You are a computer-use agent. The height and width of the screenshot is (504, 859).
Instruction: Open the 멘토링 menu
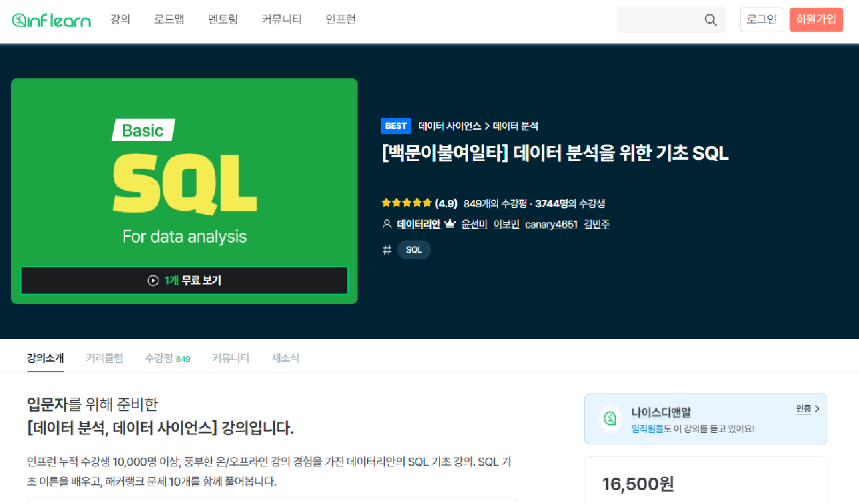(x=222, y=20)
